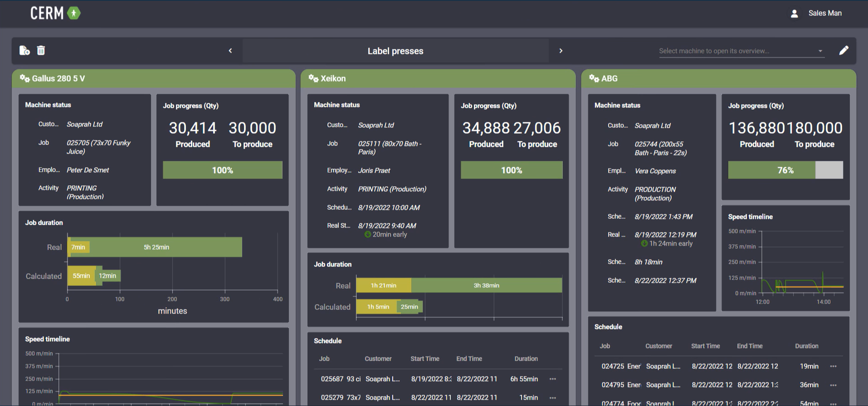The height and width of the screenshot is (406, 868).
Task: Click employee name Vera Coppens
Action: pyautogui.click(x=655, y=171)
